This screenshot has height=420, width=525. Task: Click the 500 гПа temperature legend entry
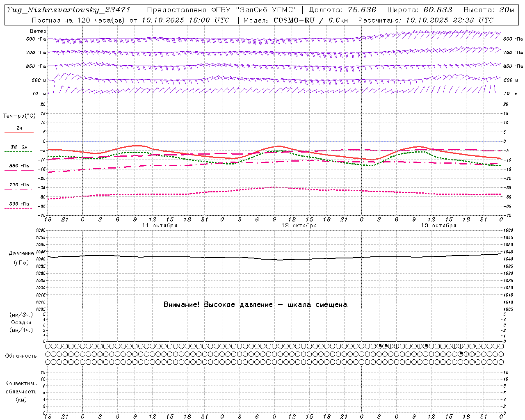(x=19, y=204)
